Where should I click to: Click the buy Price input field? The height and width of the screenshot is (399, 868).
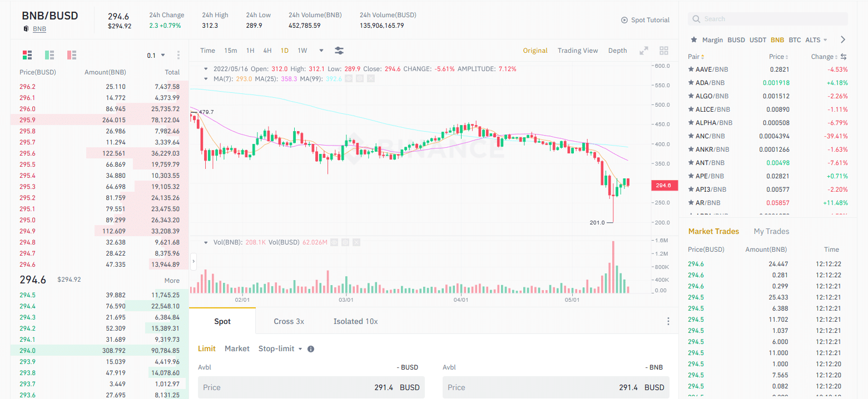pos(311,387)
